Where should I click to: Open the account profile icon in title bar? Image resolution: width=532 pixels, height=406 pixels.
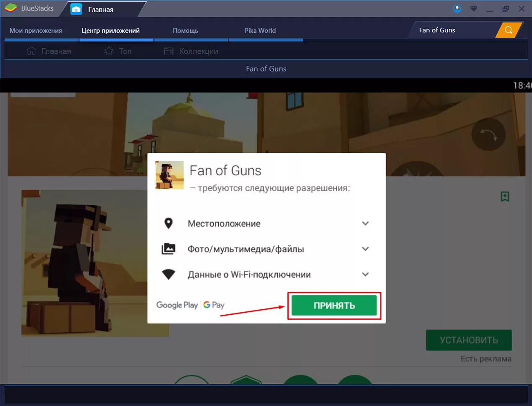coord(457,8)
